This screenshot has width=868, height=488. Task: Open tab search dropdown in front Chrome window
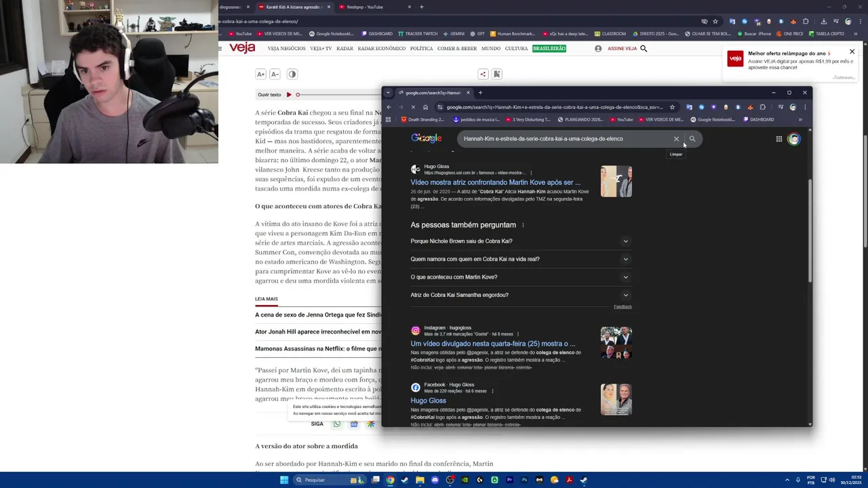tap(388, 93)
